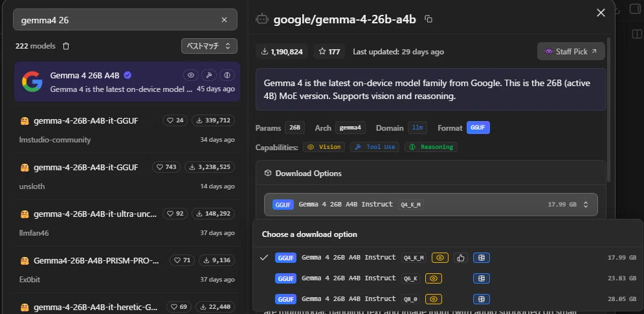Click the vision eye icon on Q6_K row
This screenshot has height=314, width=644.
pyautogui.click(x=433, y=278)
